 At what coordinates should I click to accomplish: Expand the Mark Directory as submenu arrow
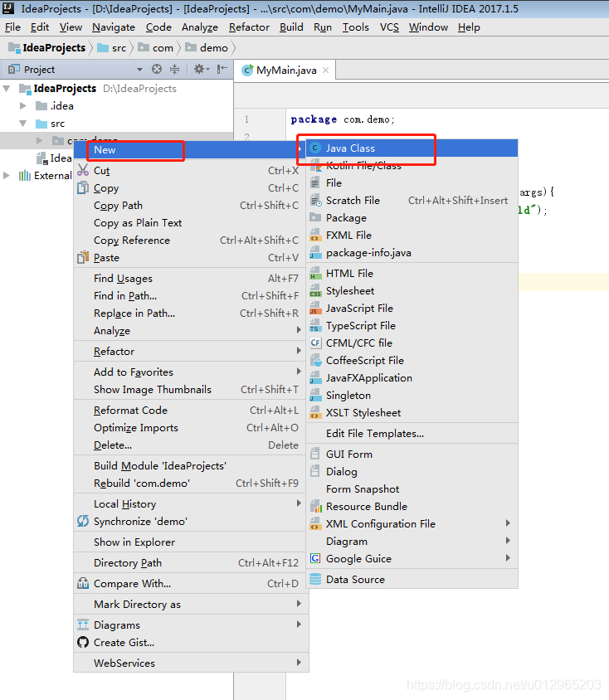(299, 604)
